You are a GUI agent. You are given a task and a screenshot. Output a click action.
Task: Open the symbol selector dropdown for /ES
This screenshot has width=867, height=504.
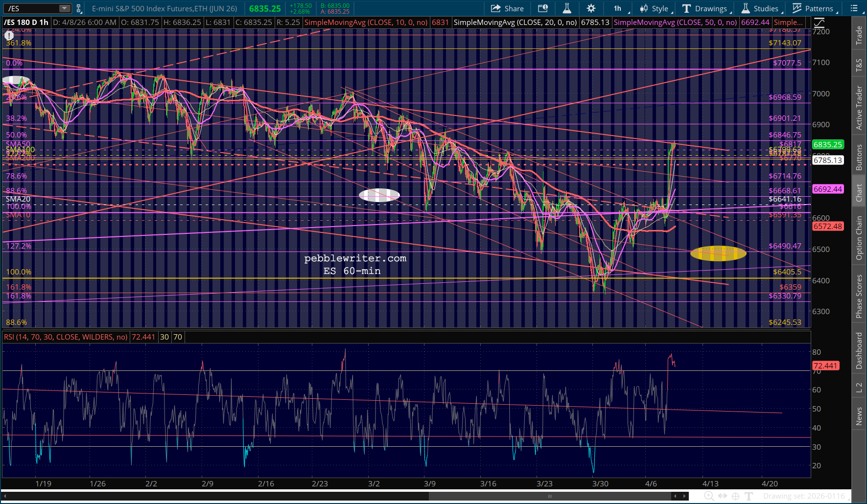(65, 8)
